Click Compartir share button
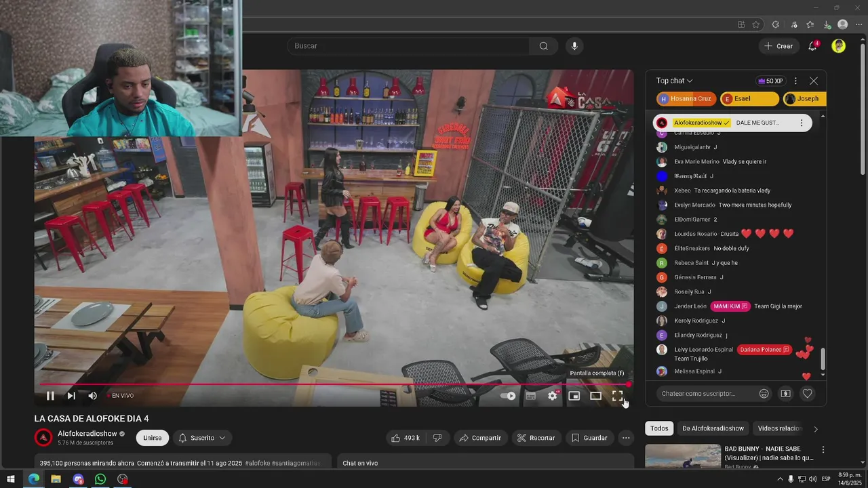This screenshot has width=868, height=488. pos(479,438)
